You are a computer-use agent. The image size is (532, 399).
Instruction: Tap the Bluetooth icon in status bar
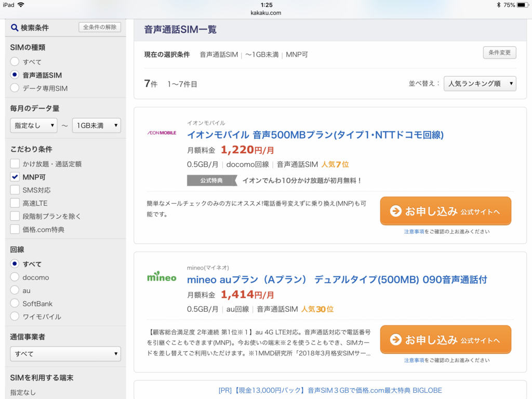[x=498, y=5]
